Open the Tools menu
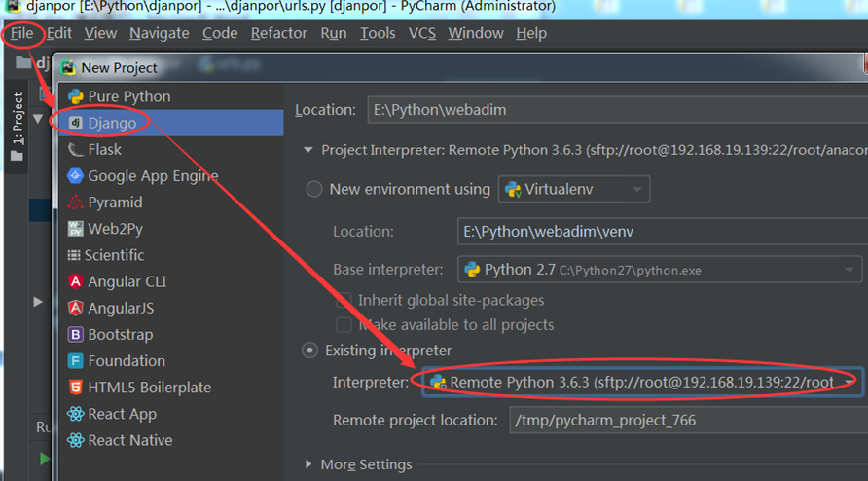The image size is (868, 481). [x=378, y=33]
